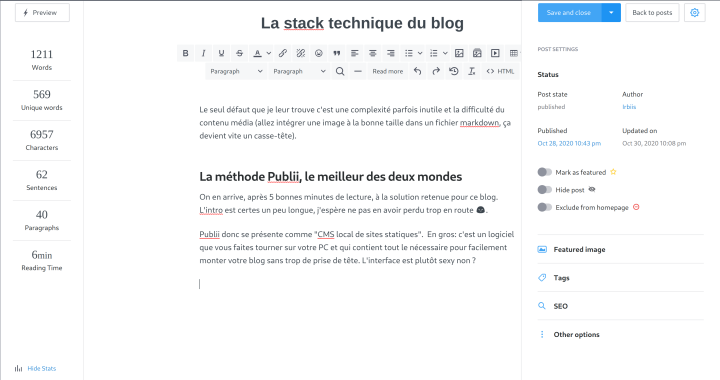720x380 pixels.
Task: Insert a gallery
Action: pos(477,53)
